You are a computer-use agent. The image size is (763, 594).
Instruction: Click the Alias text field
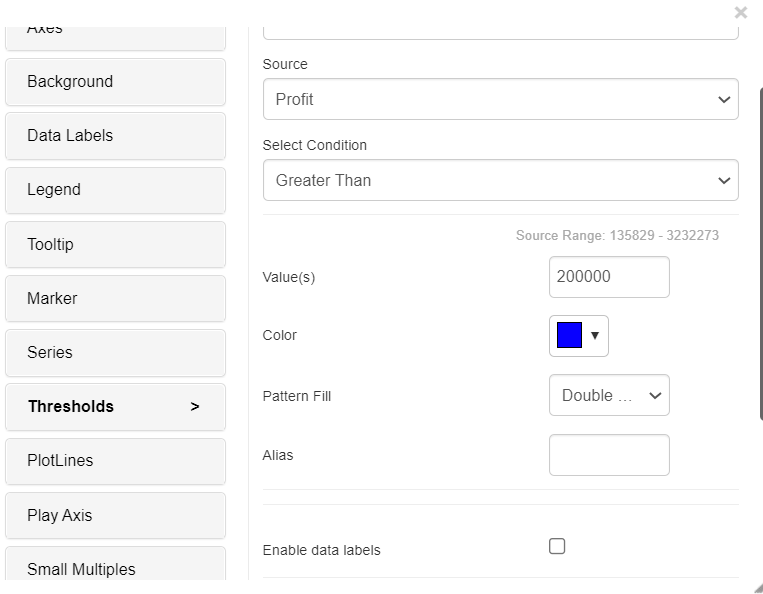(609, 455)
